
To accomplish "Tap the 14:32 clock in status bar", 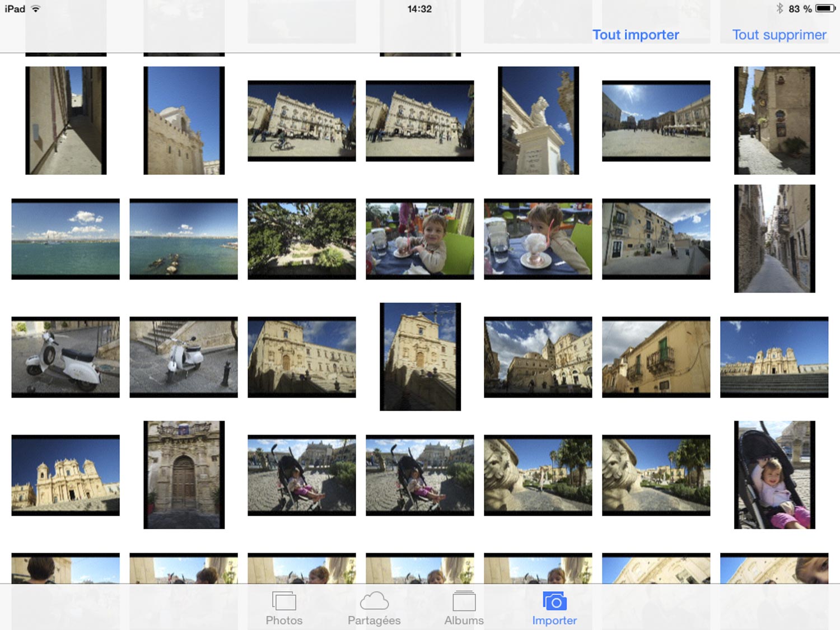I will click(x=419, y=9).
